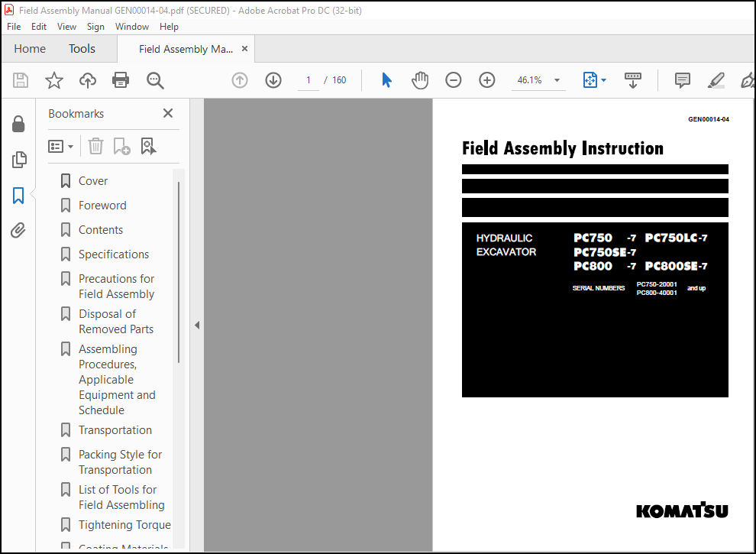Switch to the Tools tab

[82, 49]
